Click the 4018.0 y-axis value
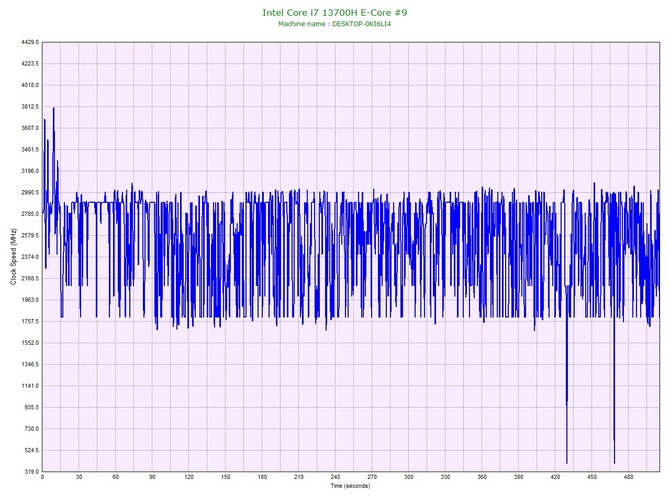The width and height of the screenshot is (670, 503). pyautogui.click(x=29, y=85)
